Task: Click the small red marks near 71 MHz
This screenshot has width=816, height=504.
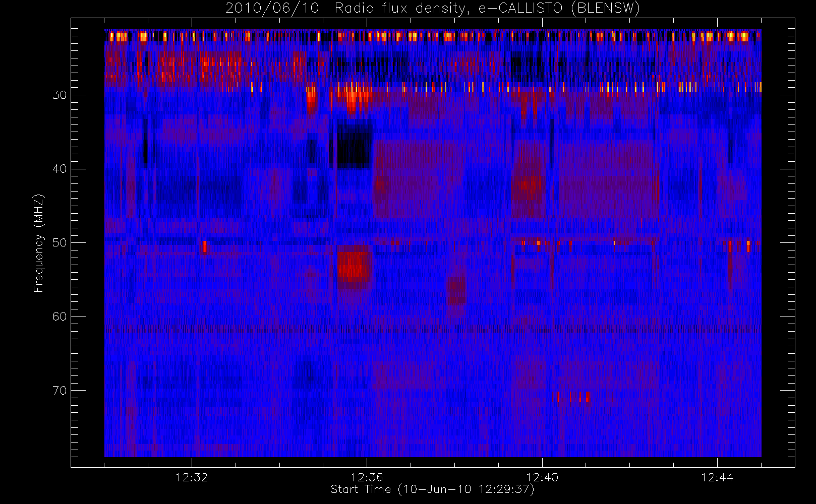Action: click(x=585, y=397)
